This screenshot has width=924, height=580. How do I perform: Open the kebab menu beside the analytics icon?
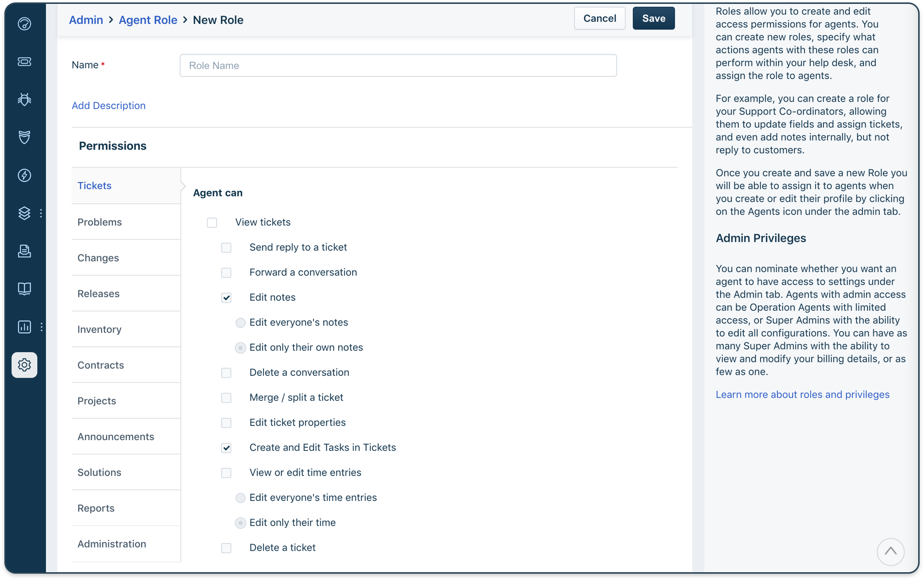click(x=41, y=327)
